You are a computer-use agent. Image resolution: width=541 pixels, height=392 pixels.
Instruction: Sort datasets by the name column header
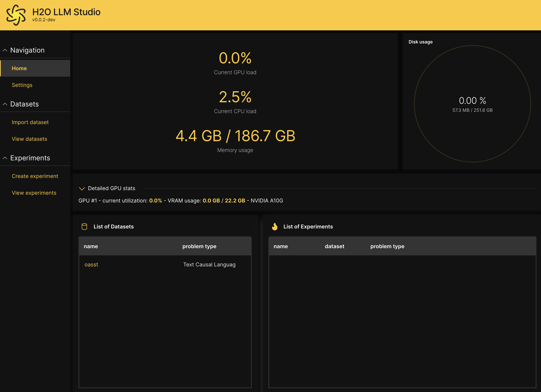pyautogui.click(x=91, y=246)
